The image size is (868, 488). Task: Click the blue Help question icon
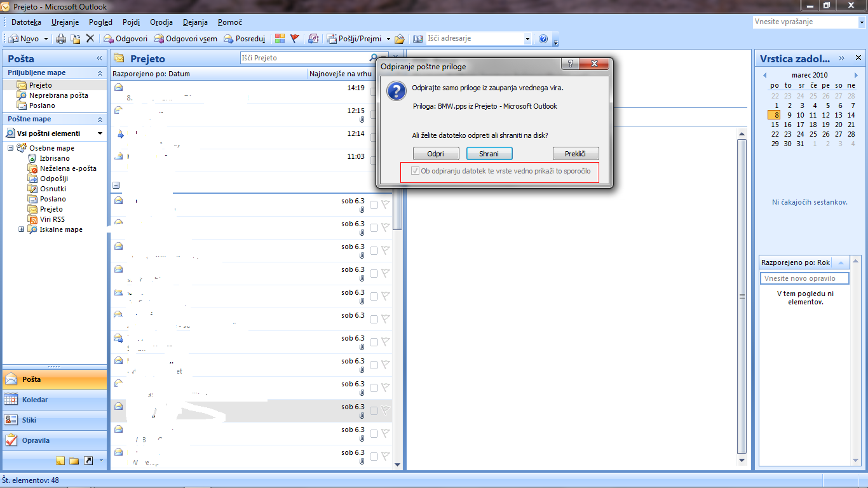tap(543, 39)
